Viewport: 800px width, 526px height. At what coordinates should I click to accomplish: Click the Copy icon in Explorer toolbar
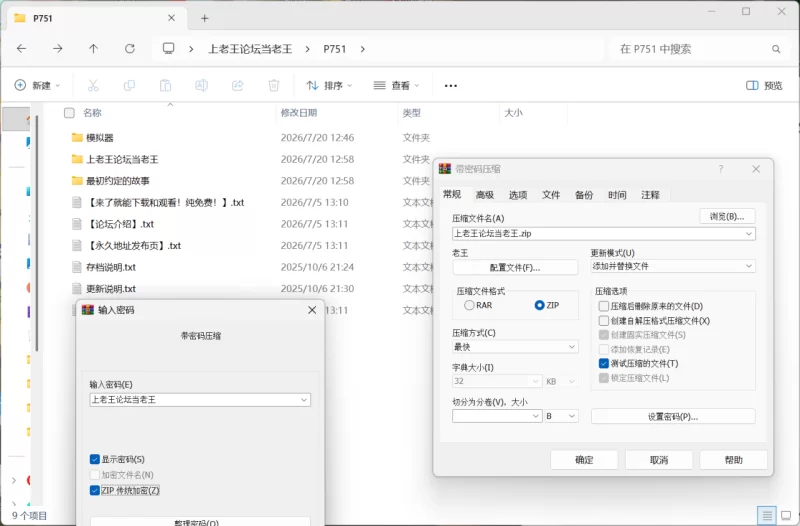click(129, 85)
